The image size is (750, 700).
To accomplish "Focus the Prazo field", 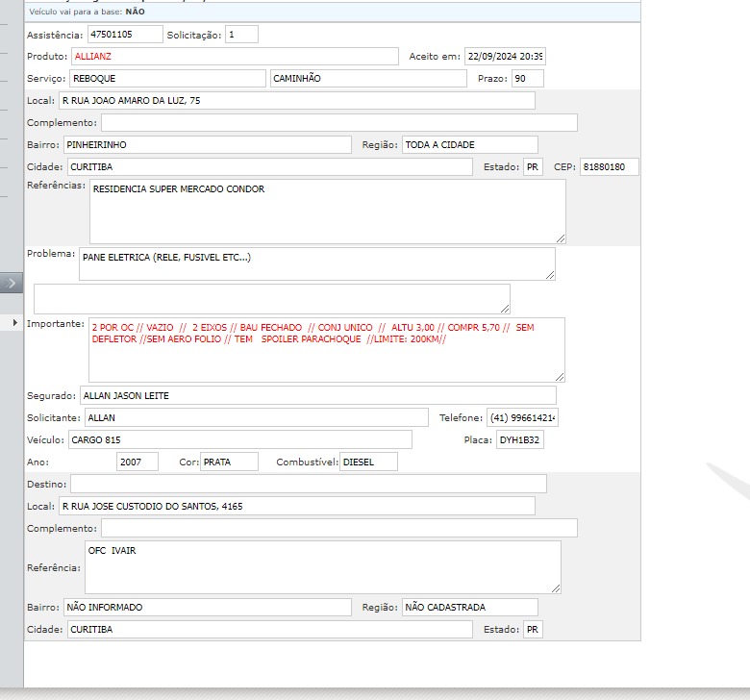I will point(526,79).
